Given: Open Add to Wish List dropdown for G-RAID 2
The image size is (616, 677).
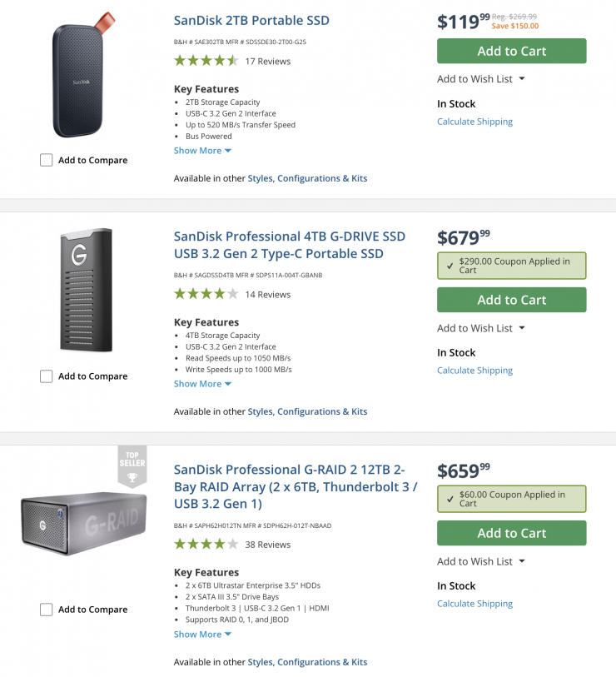Looking at the screenshot, I should (x=481, y=561).
